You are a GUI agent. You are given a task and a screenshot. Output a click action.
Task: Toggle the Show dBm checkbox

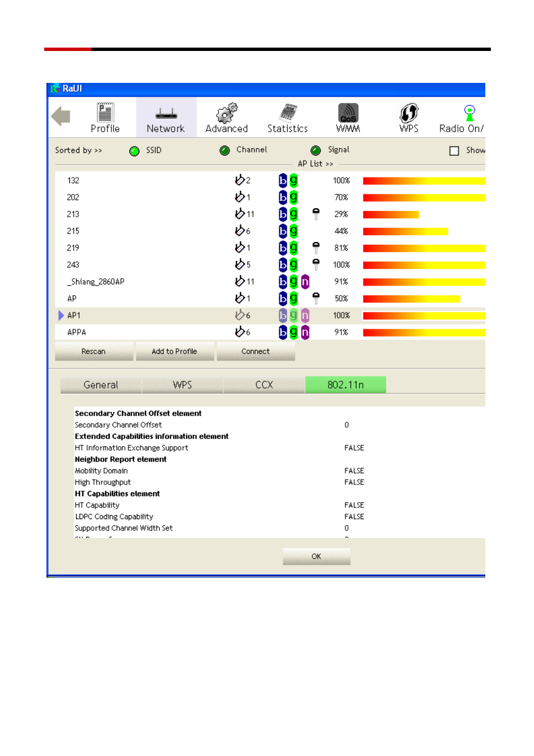click(x=455, y=151)
